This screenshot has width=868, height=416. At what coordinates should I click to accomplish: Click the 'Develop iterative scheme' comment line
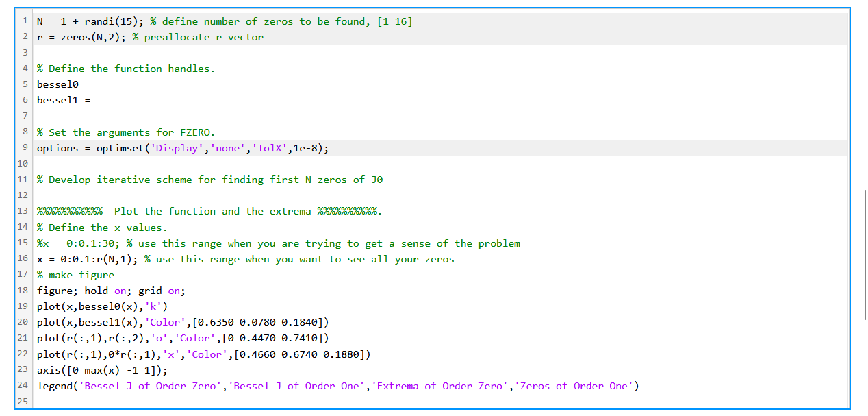(x=210, y=180)
